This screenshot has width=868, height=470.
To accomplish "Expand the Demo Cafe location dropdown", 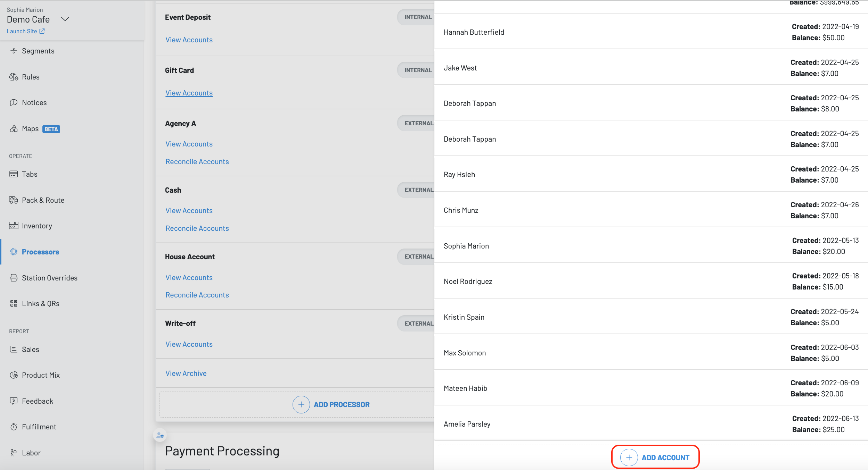I will [65, 19].
